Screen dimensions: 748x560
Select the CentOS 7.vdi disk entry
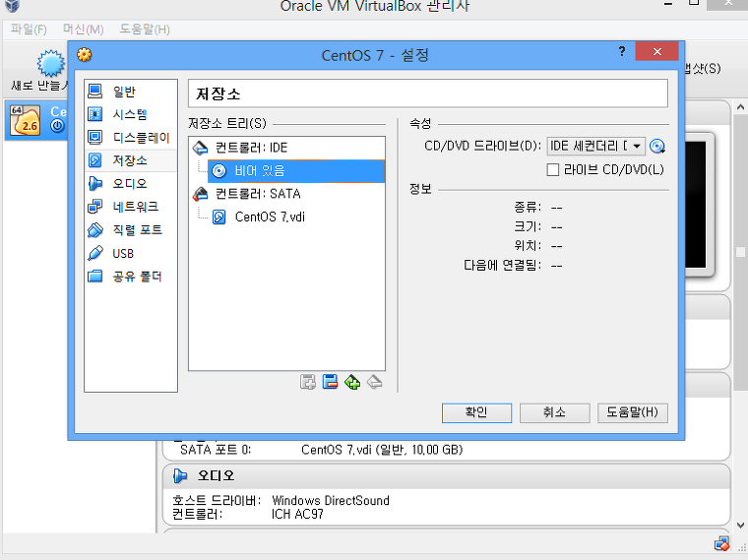(x=296, y=218)
